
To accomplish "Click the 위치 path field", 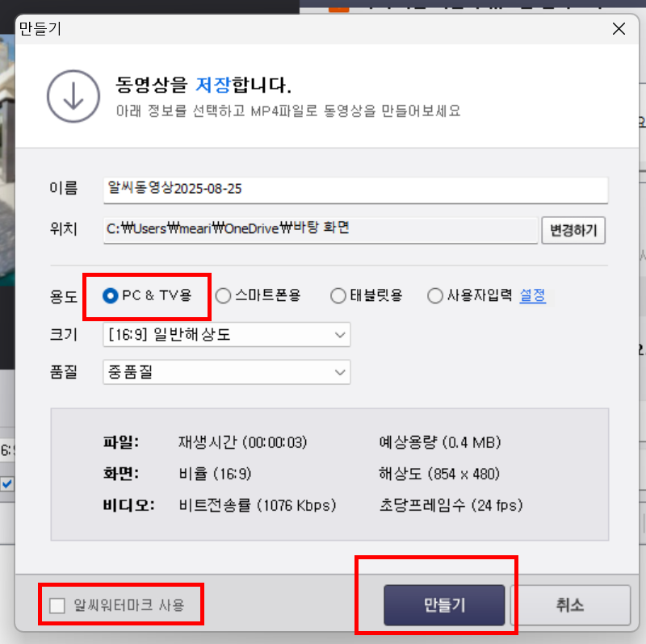I will tap(321, 230).
